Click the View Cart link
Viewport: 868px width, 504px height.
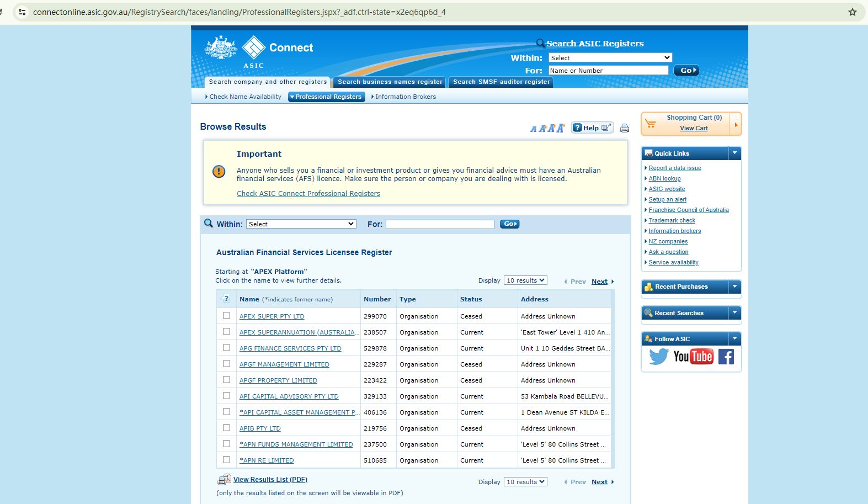coord(694,128)
